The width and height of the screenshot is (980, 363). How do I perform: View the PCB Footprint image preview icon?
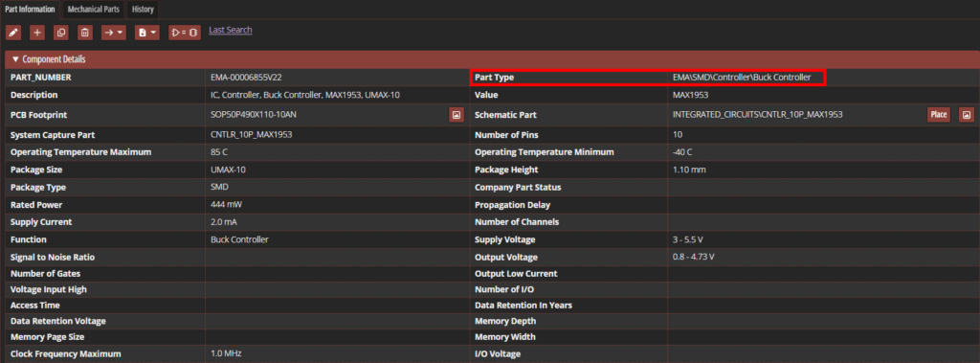pyautogui.click(x=457, y=115)
